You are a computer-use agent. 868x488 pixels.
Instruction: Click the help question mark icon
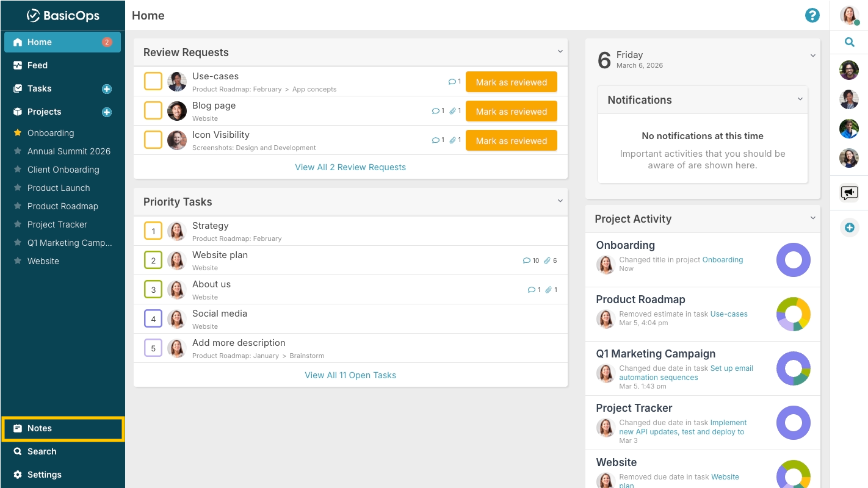(x=812, y=15)
